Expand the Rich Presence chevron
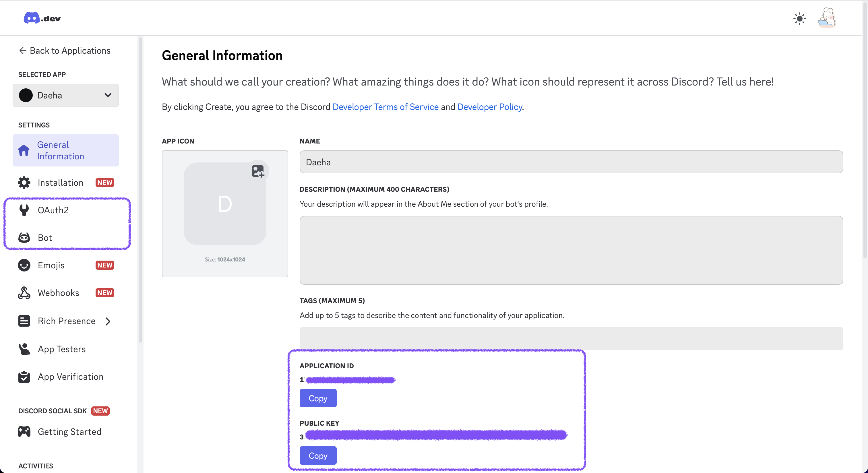Image resolution: width=868 pixels, height=473 pixels. point(108,321)
